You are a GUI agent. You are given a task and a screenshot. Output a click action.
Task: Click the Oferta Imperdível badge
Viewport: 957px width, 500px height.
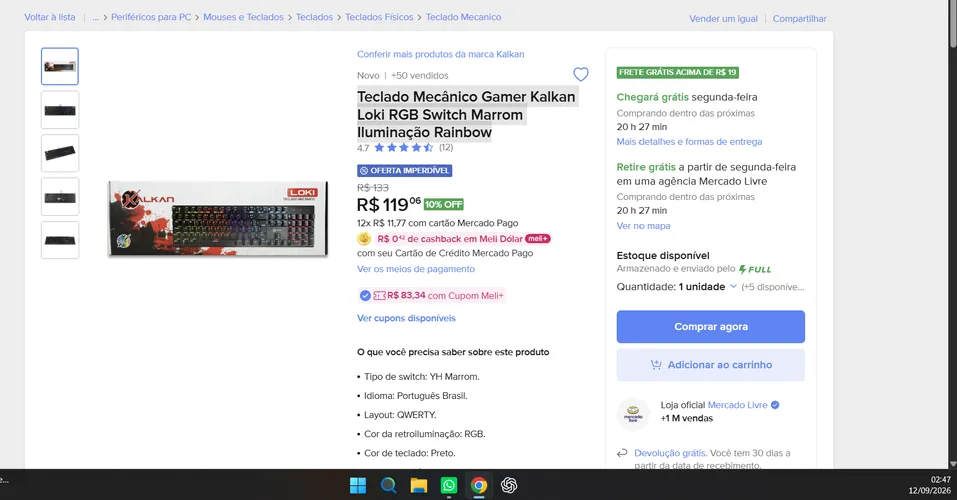405,170
